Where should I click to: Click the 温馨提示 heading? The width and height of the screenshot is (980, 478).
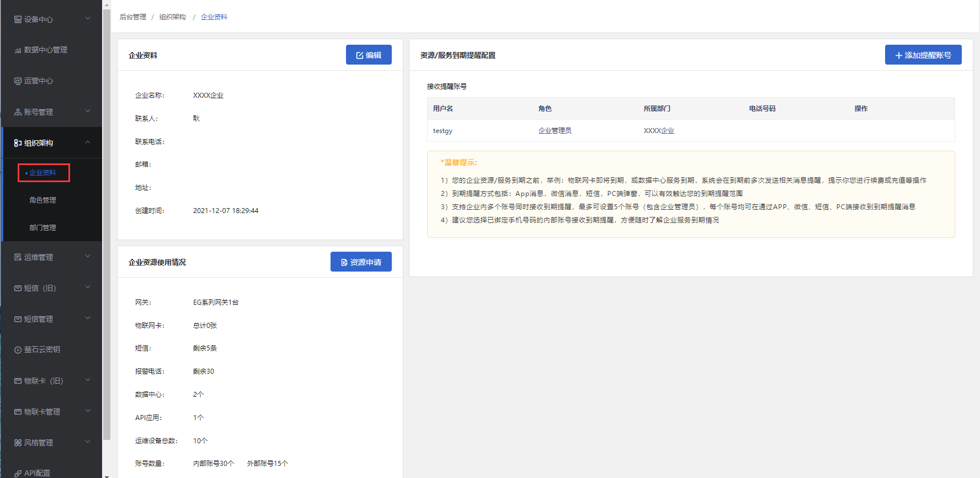pos(459,162)
